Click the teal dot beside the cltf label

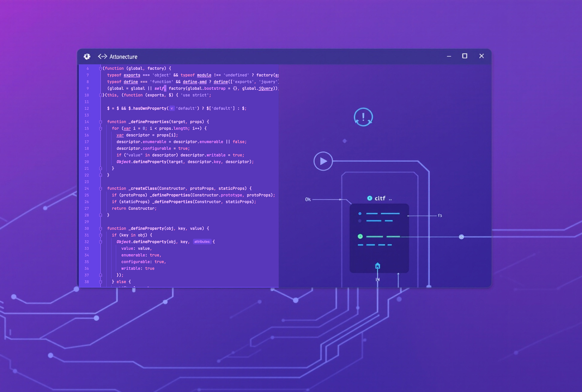pyautogui.click(x=370, y=198)
